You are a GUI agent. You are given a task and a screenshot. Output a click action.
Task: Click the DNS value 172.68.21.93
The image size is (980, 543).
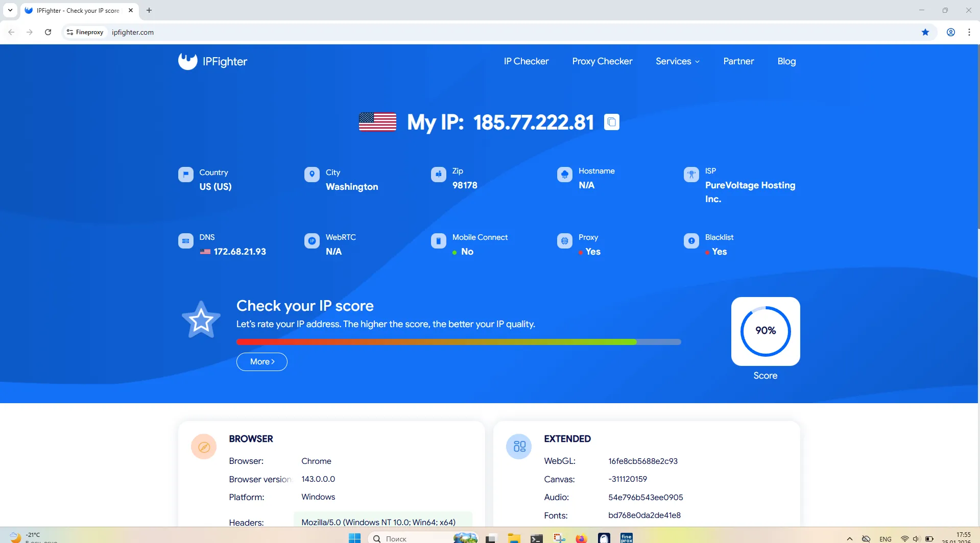click(x=240, y=252)
